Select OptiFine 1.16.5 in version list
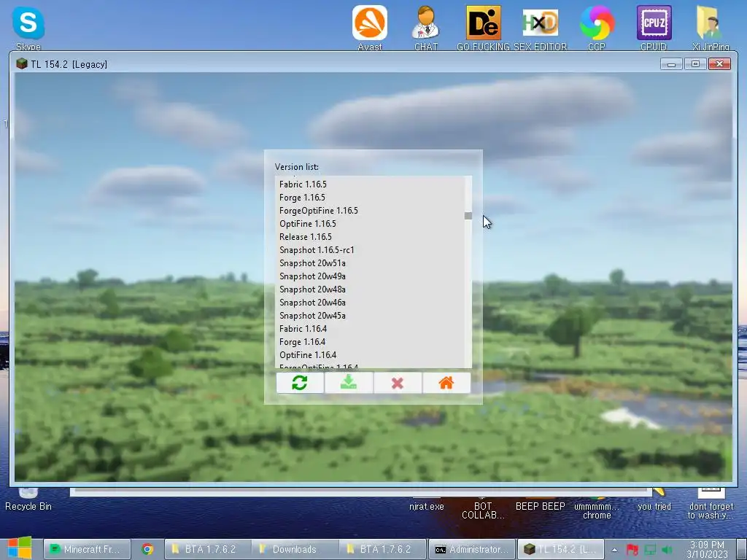This screenshot has height=560, width=747. [370, 224]
